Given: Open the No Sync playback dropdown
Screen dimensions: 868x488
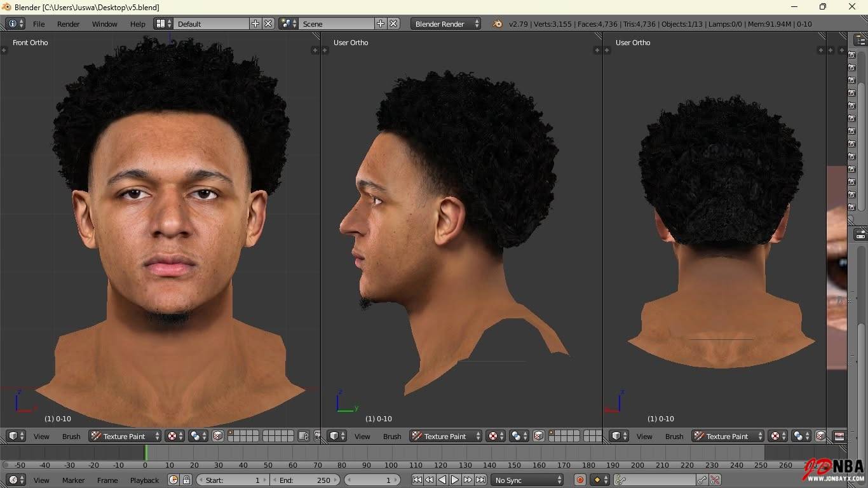Looking at the screenshot, I should click(x=527, y=480).
